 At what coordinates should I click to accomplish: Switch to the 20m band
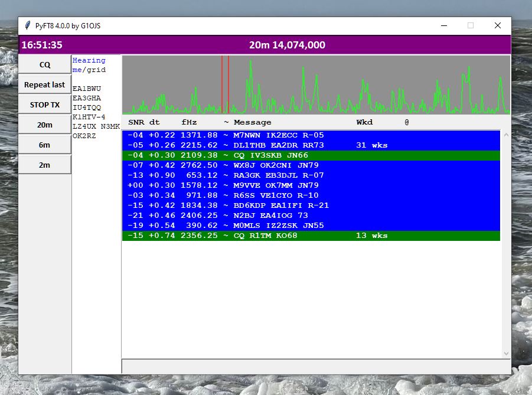(x=44, y=125)
